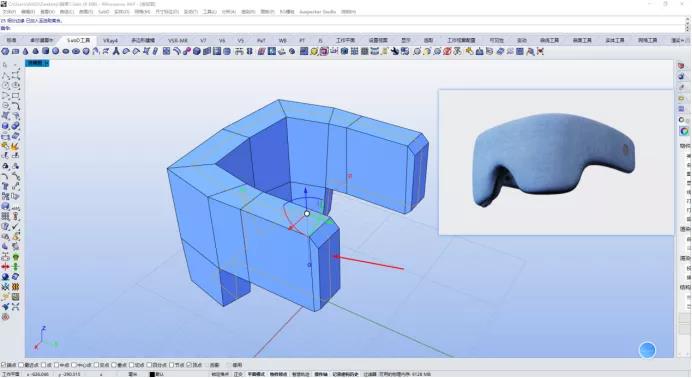This screenshot has width=692, height=378.
Task: Click the Rhino application icon in title bar
Action: (x=4, y=4)
